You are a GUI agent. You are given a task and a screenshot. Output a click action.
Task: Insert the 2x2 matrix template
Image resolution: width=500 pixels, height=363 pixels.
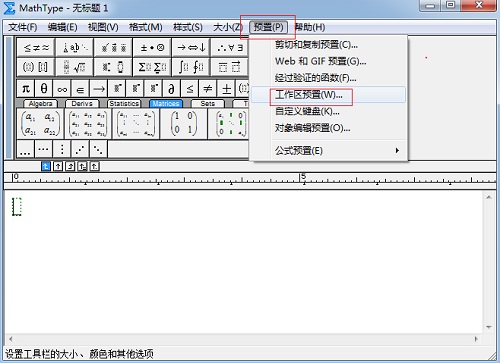click(40, 124)
